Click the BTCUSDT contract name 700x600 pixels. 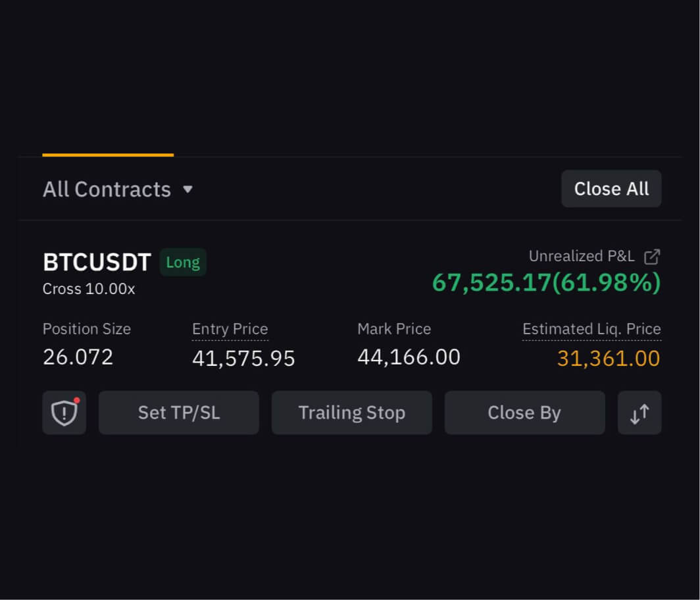(97, 262)
